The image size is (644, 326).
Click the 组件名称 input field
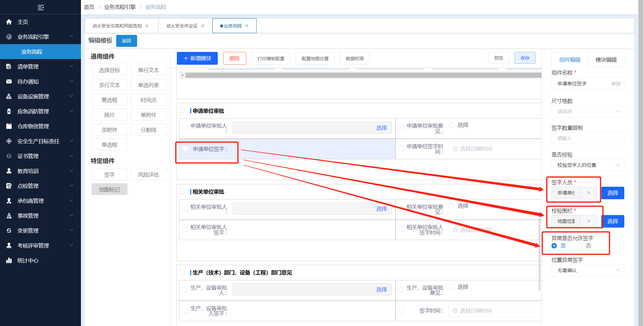[588, 84]
